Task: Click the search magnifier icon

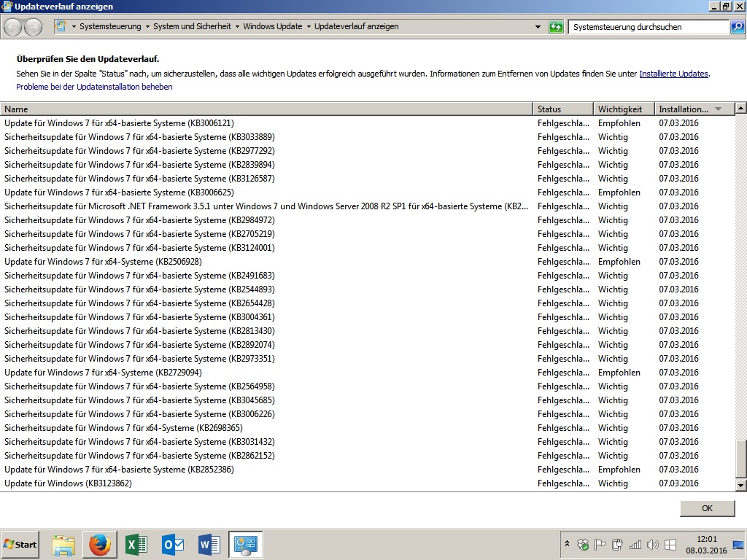Action: (x=737, y=27)
